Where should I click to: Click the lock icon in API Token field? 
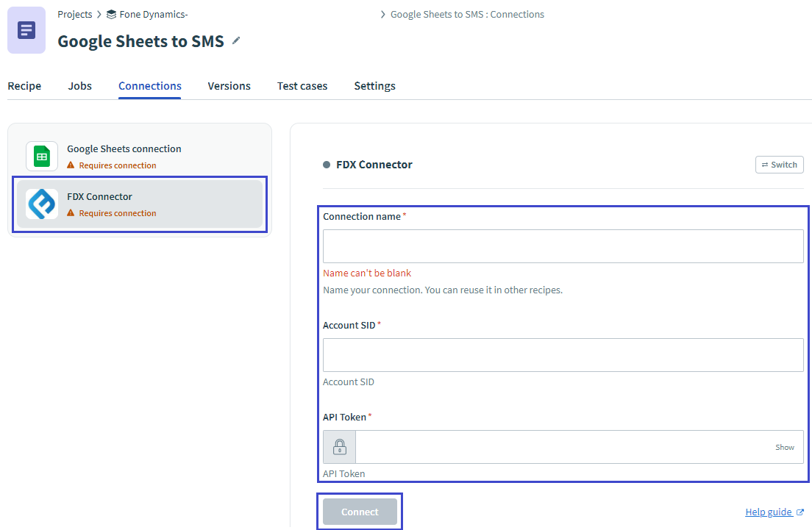340,447
